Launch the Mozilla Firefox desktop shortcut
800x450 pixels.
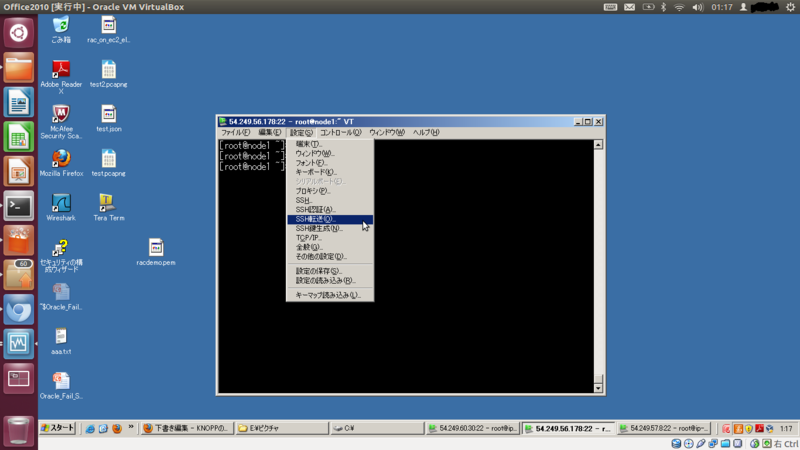pos(61,162)
